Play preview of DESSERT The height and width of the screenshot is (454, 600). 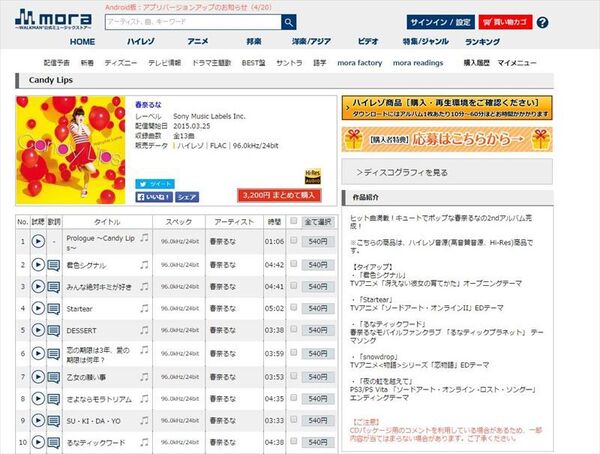point(38,330)
